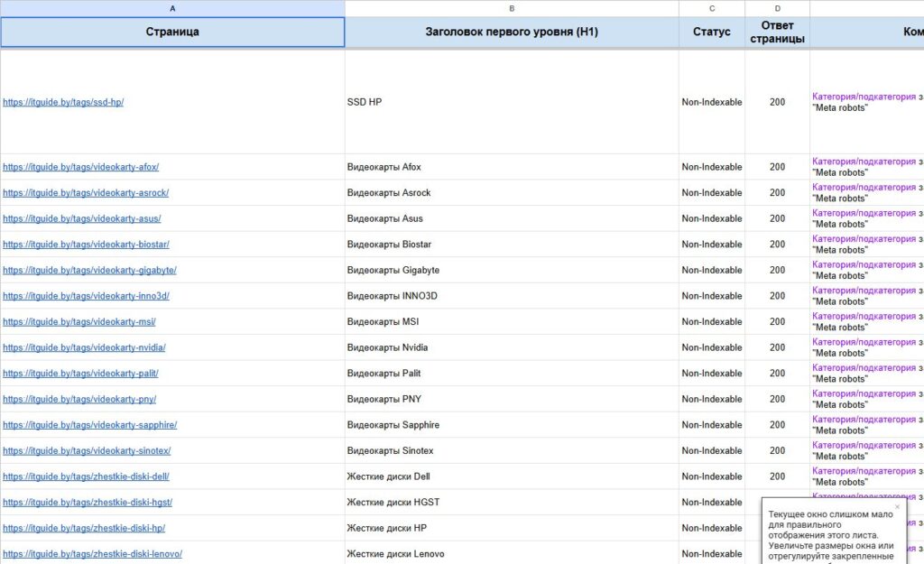The height and width of the screenshot is (564, 924).
Task: Click the 'Жесткие диски HGST' cell
Action: coord(512,503)
